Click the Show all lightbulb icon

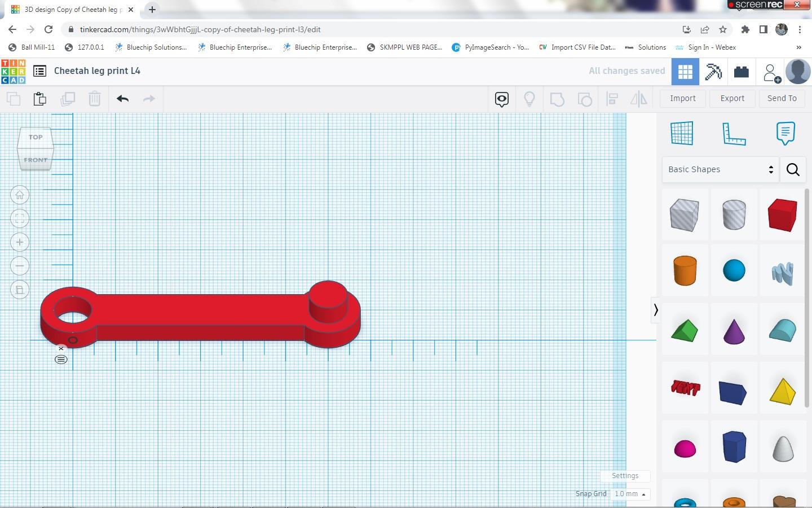click(529, 99)
